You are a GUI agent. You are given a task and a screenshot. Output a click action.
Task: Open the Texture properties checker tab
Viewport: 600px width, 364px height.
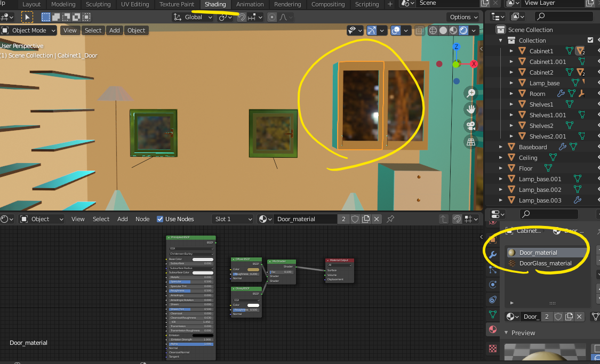pyautogui.click(x=493, y=349)
